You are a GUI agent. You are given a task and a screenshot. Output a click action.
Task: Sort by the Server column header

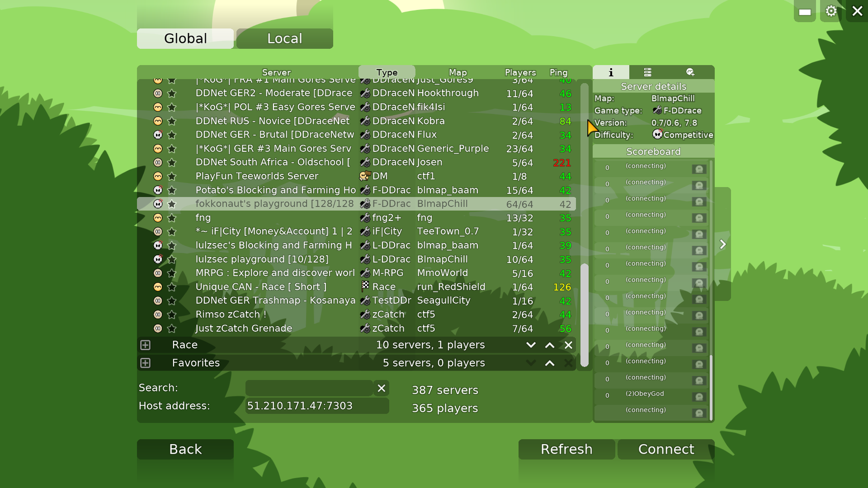[276, 72]
